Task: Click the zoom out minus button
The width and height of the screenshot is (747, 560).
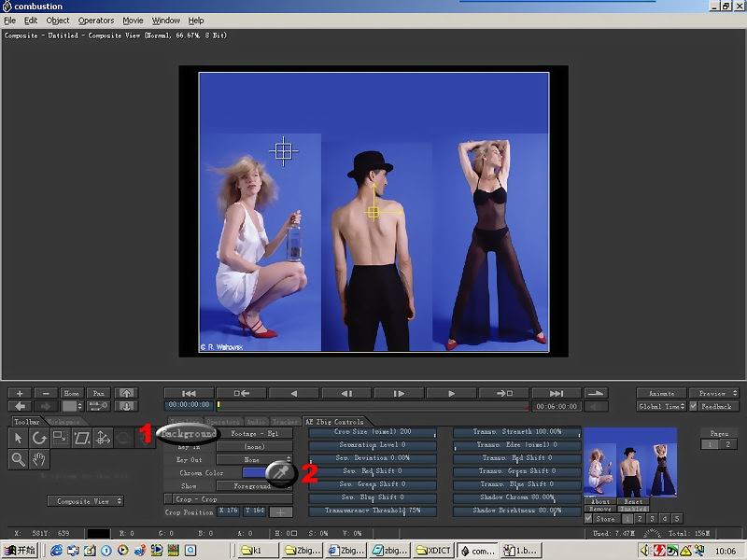Action: pyautogui.click(x=46, y=393)
